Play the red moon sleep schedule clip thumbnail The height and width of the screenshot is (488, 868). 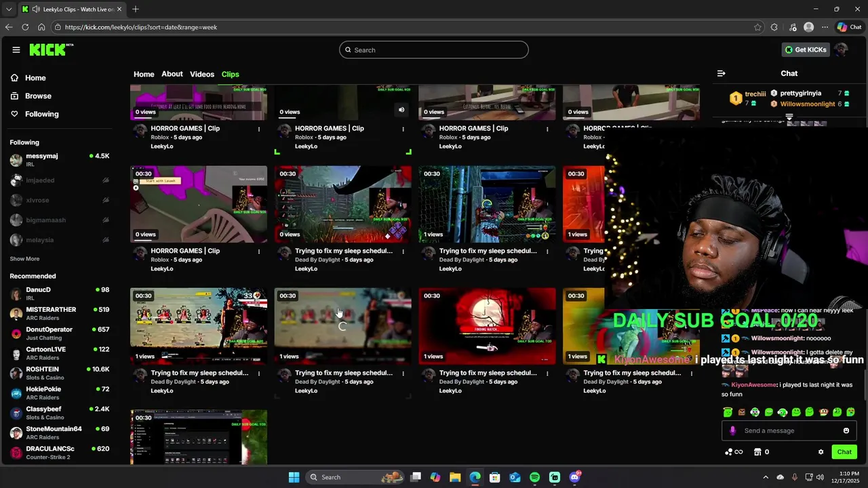pos(487,326)
